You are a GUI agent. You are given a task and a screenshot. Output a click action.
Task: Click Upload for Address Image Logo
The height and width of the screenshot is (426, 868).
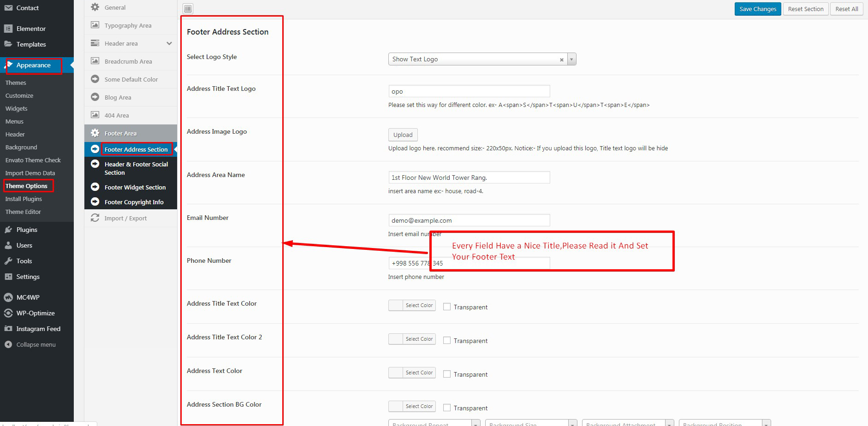tap(403, 135)
